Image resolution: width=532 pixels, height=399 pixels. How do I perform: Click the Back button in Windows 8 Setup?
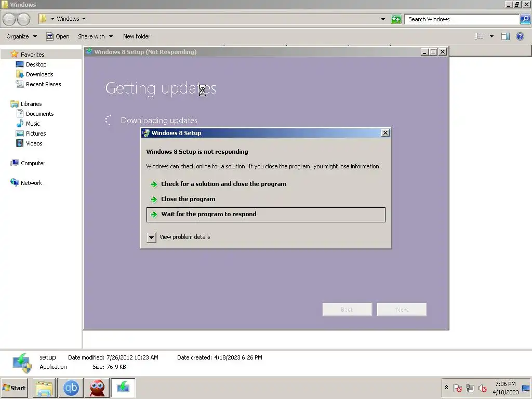[x=347, y=310]
